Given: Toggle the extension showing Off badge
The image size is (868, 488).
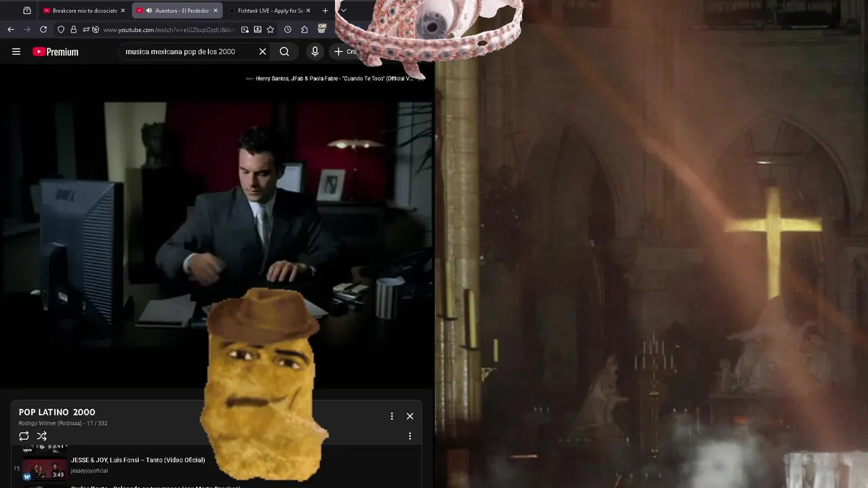Looking at the screenshot, I should tap(322, 28).
